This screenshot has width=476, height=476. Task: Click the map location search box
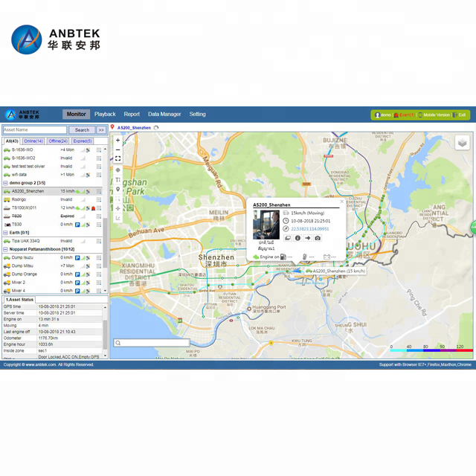[x=152, y=343]
